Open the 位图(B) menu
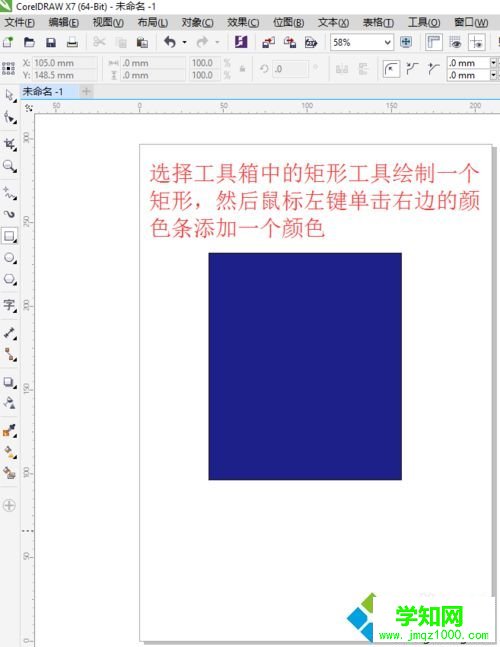The width and height of the screenshot is (500, 647). [288, 22]
